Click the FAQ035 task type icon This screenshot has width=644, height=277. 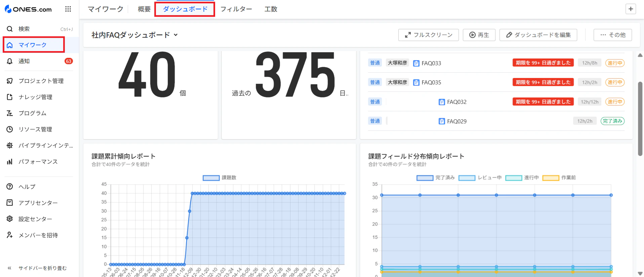[x=416, y=82]
